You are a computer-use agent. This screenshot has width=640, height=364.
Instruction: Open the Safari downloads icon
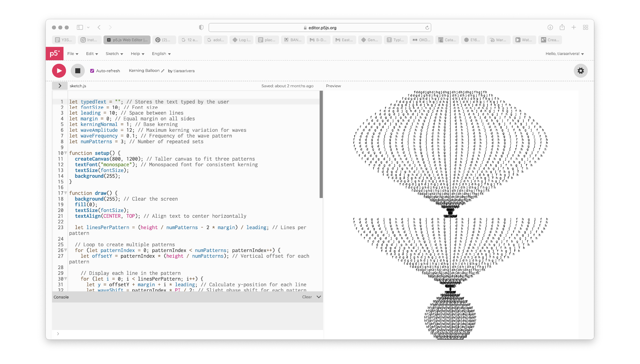point(550,27)
